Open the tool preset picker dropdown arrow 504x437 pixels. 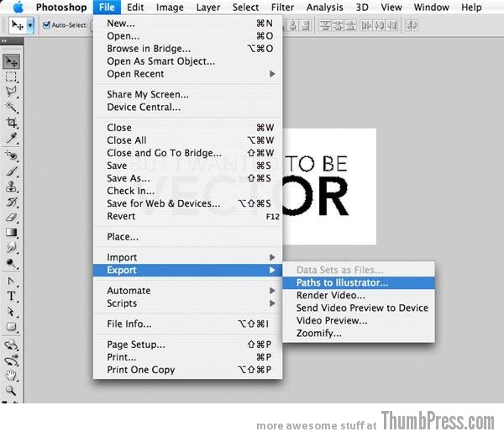pyautogui.click(x=30, y=24)
